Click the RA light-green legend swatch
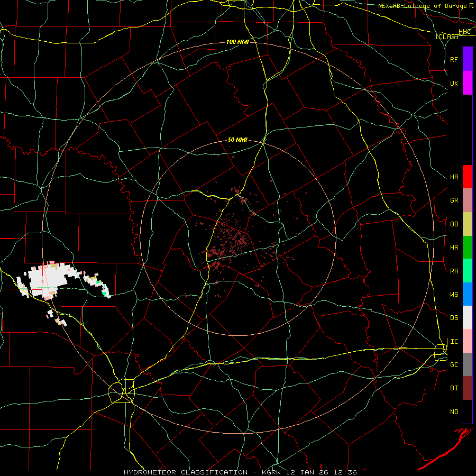476x476 pixels. [467, 271]
